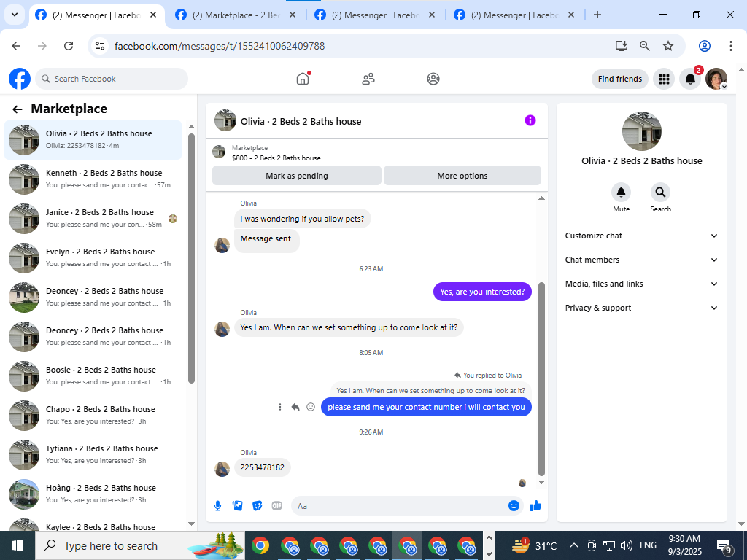Focus the Search Facebook field

point(112,79)
